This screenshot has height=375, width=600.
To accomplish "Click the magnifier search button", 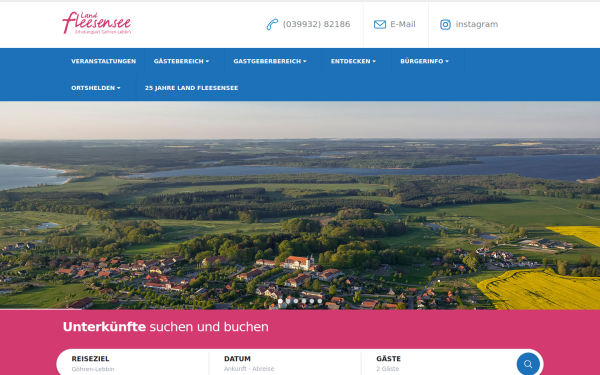I will pos(528,364).
